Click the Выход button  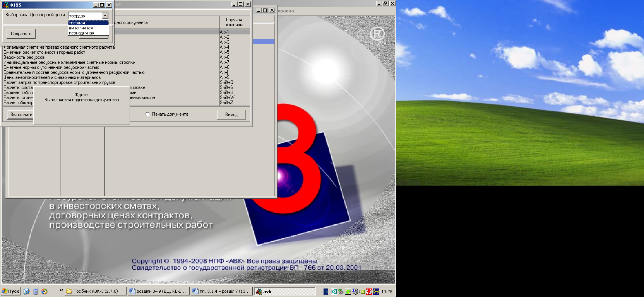click(x=231, y=114)
